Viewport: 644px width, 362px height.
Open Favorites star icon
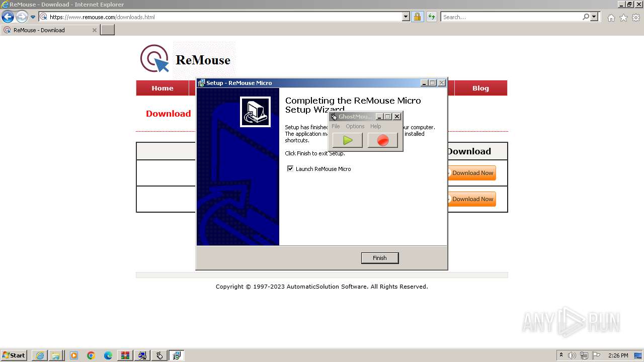[623, 18]
